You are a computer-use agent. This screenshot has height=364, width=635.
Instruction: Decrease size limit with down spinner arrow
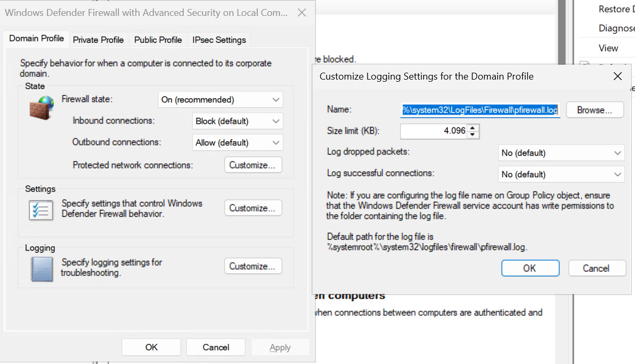[473, 134]
